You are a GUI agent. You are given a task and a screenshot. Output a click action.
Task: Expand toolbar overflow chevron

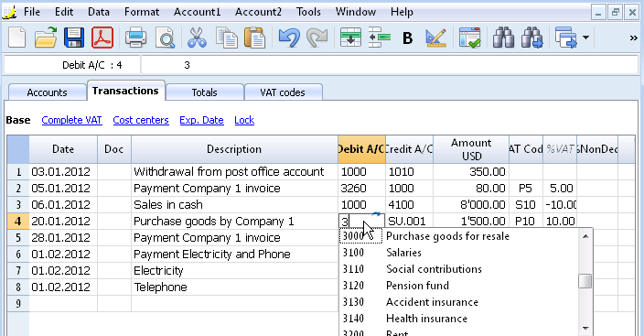click(x=633, y=38)
